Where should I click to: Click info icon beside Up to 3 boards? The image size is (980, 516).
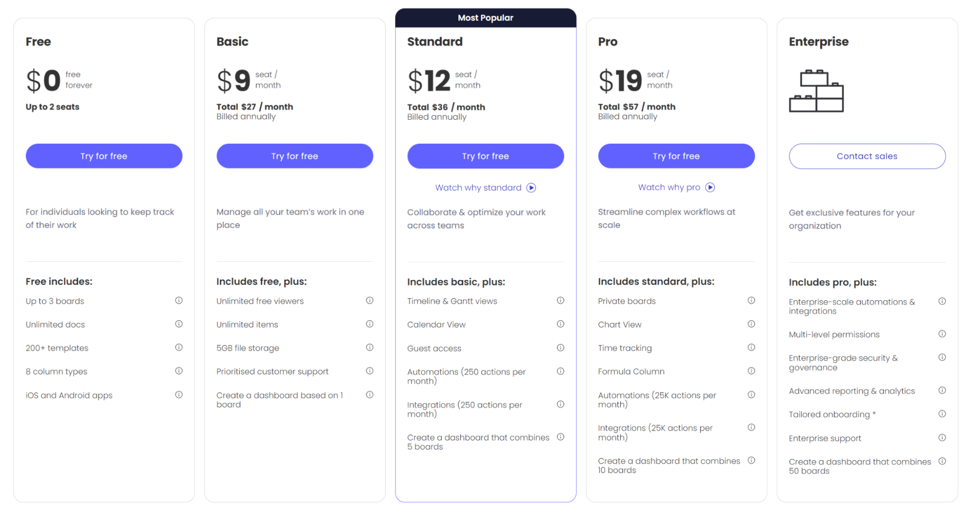pos(179,301)
